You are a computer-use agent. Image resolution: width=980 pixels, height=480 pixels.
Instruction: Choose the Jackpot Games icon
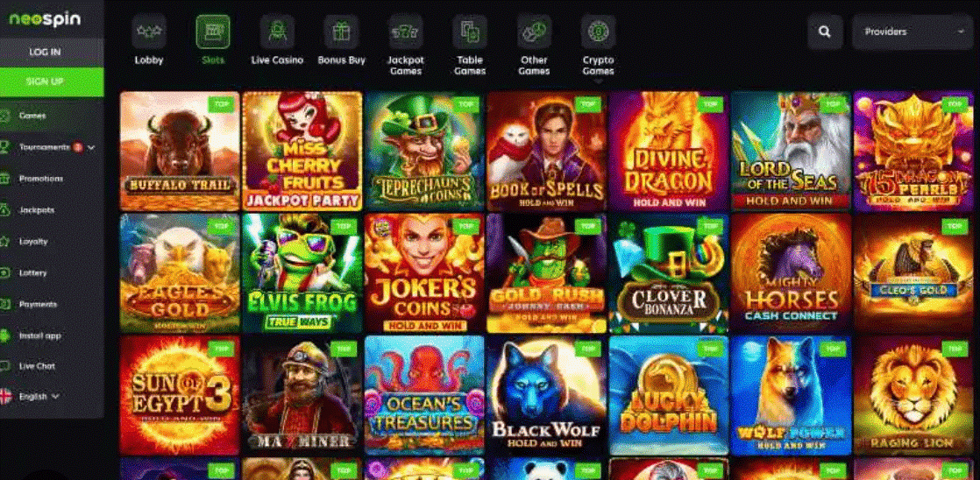(x=406, y=32)
